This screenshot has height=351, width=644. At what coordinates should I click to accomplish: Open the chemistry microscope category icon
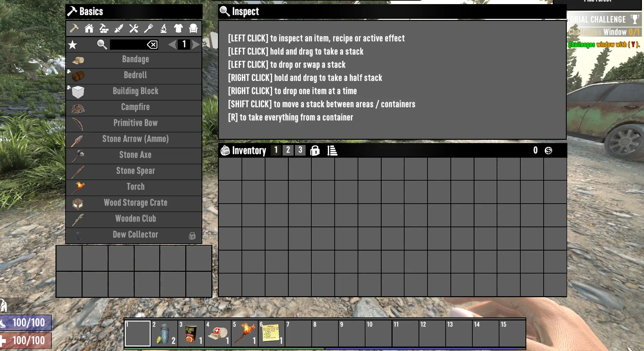coord(163,28)
